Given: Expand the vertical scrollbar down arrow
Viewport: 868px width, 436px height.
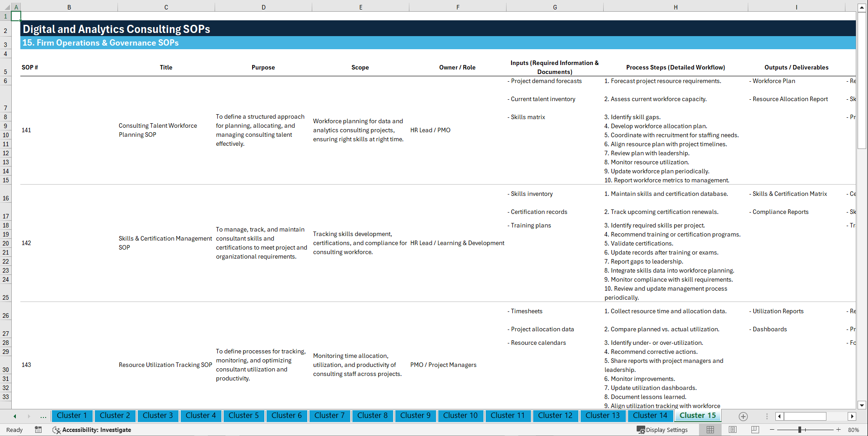Looking at the screenshot, I should click(862, 405).
